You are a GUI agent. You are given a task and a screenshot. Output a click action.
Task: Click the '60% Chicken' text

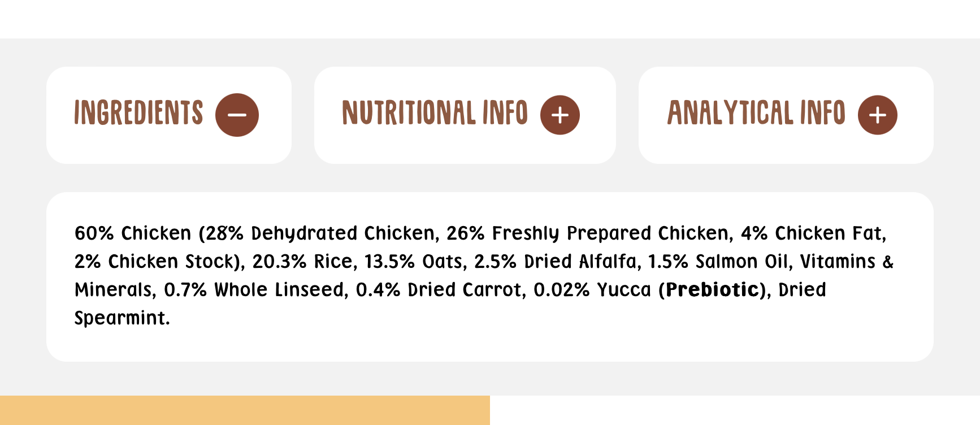[133, 233]
